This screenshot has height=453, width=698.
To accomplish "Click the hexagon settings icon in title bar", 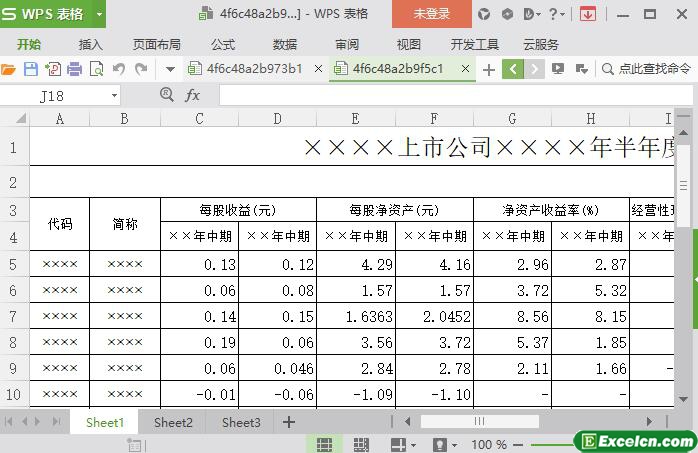I will (507, 14).
